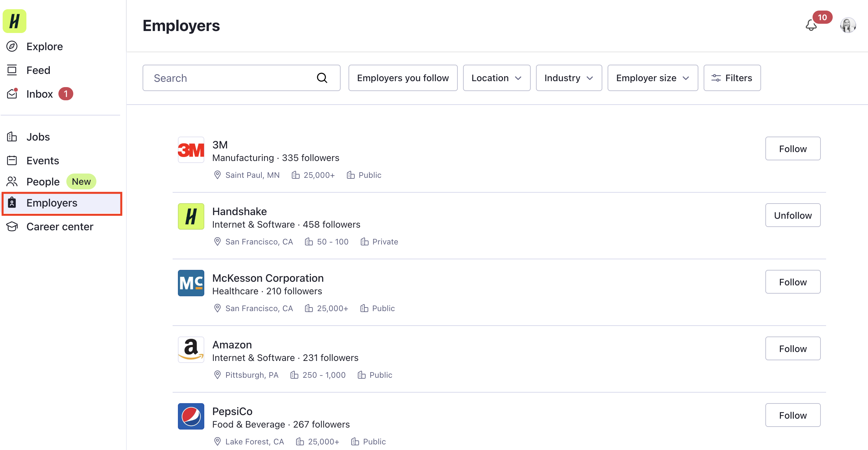Image resolution: width=868 pixels, height=450 pixels.
Task: Click the People icon in sidebar
Action: pyautogui.click(x=12, y=181)
